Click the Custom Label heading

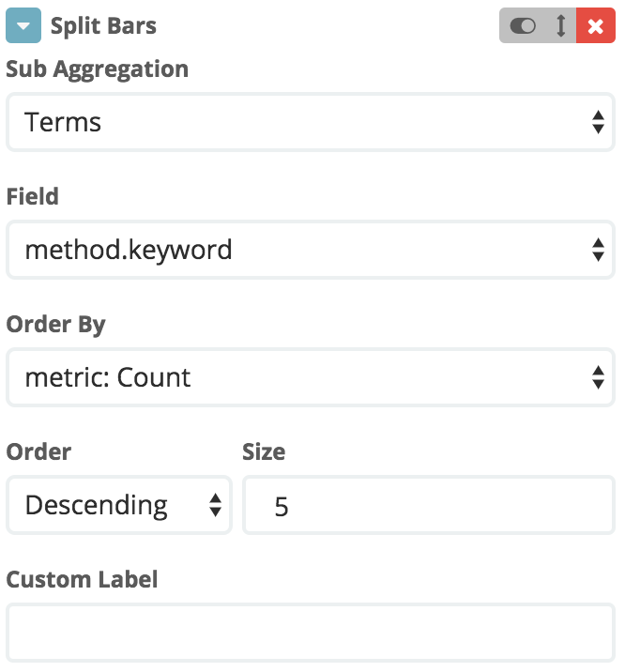[x=82, y=579]
